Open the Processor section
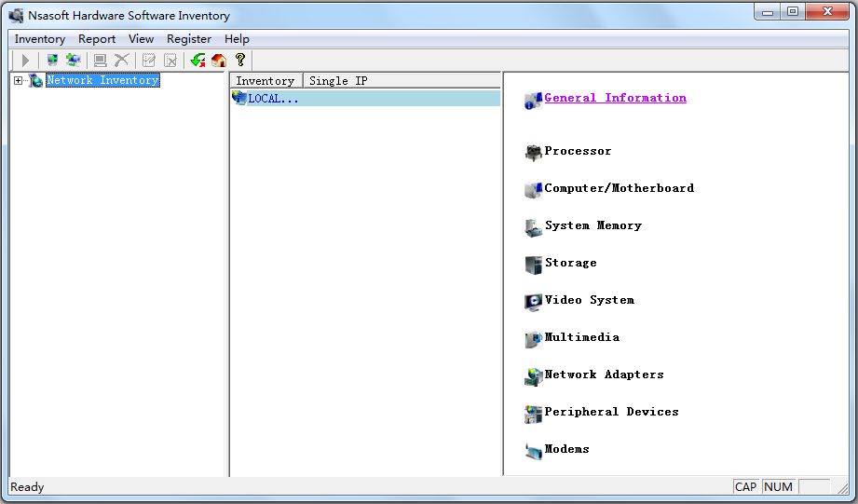 [578, 151]
